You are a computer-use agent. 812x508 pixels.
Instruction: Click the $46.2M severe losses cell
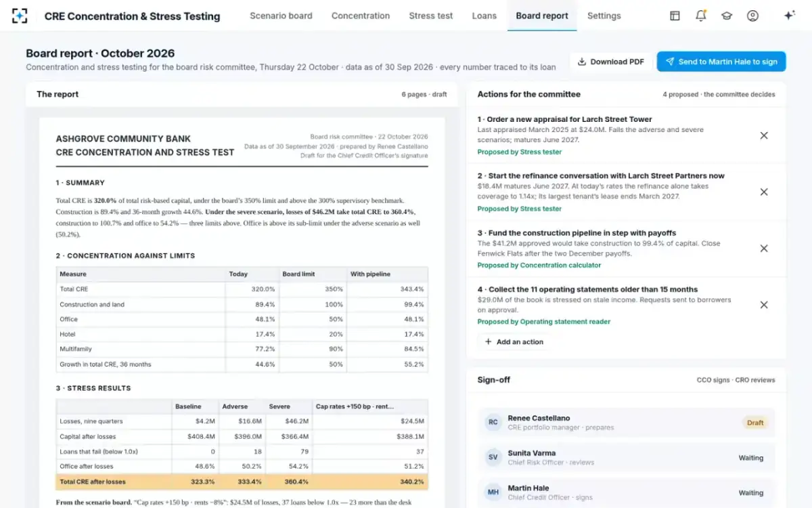click(x=289, y=421)
